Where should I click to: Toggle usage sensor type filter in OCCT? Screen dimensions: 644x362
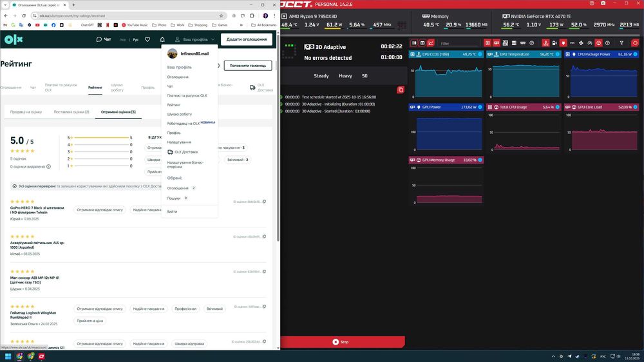[598, 43]
